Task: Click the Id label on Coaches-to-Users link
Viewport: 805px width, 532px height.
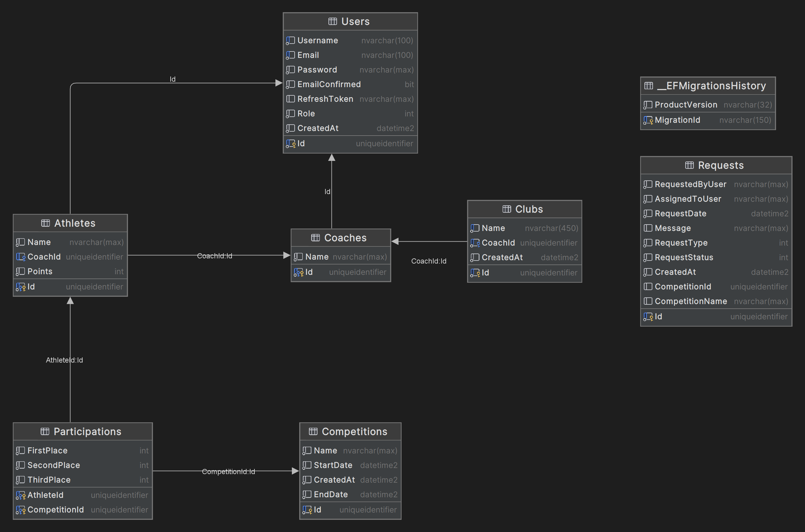Action: [327, 192]
